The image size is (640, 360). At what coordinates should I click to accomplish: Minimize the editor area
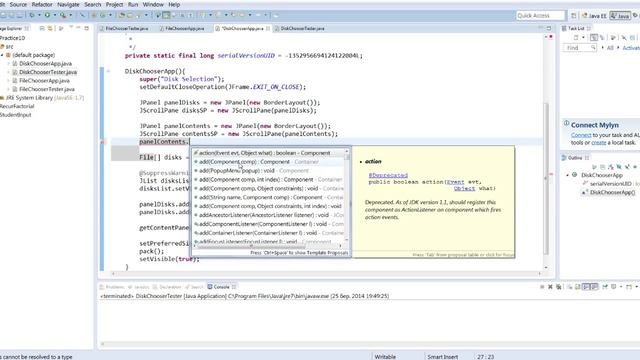coord(540,28)
